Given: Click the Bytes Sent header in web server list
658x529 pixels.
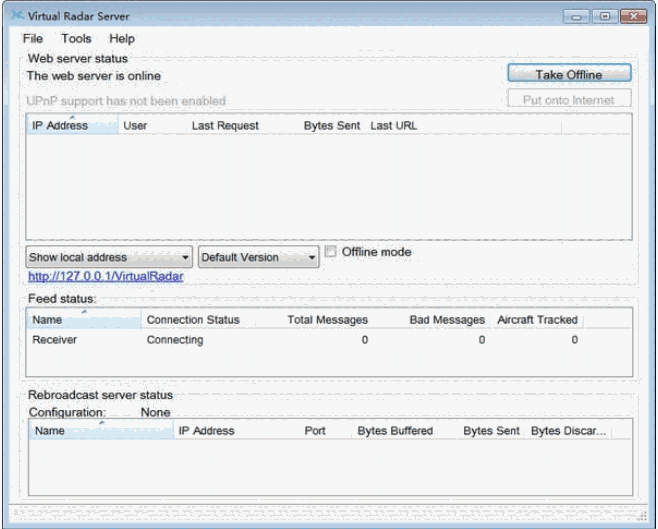Looking at the screenshot, I should 331,126.
